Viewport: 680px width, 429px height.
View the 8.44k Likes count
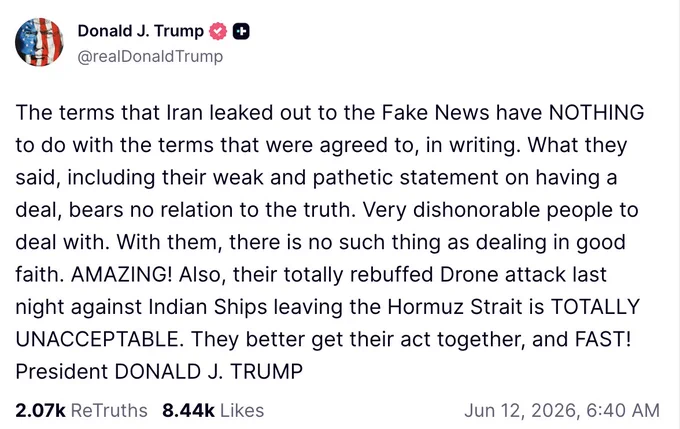pos(188,410)
